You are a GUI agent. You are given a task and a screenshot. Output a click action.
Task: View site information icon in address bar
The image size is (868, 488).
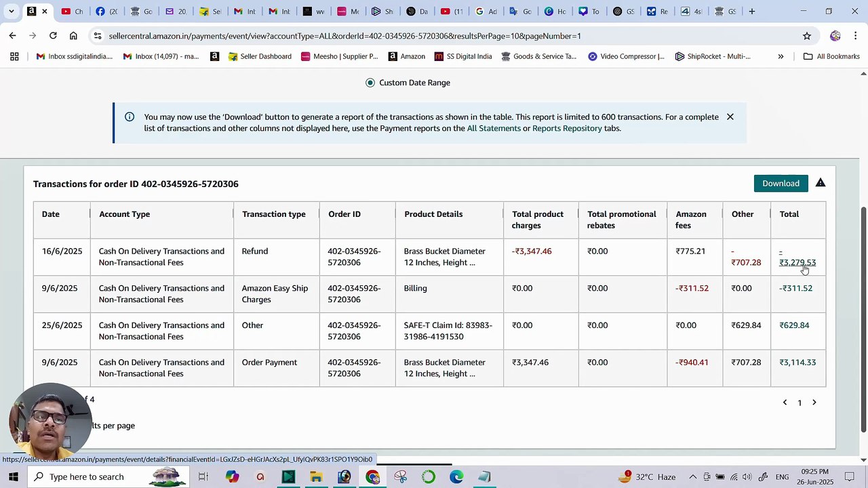(98, 36)
